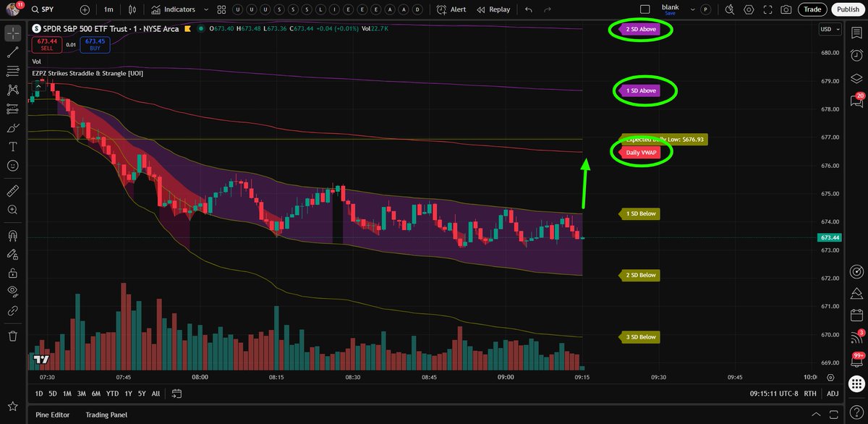Toggle lock all drawings
This screenshot has width=868, height=424.
click(12, 273)
